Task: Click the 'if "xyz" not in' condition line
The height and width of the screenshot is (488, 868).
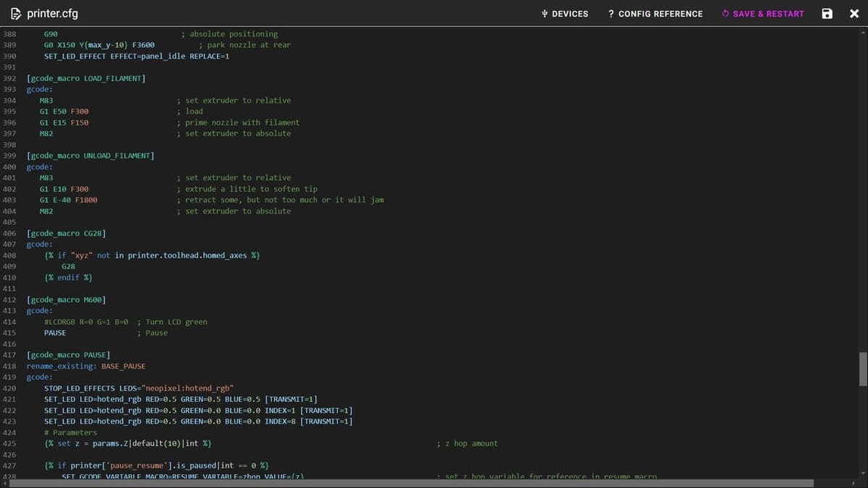Action: pos(152,255)
